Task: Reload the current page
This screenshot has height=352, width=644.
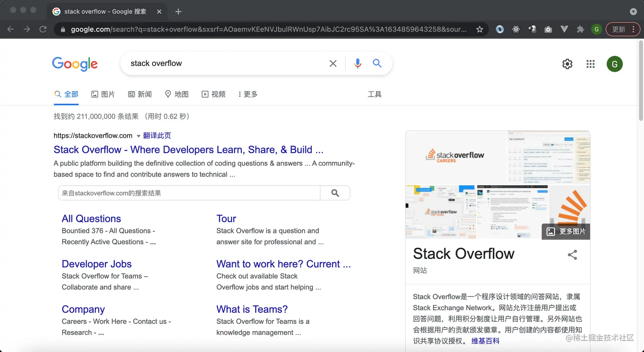Action: coord(43,29)
